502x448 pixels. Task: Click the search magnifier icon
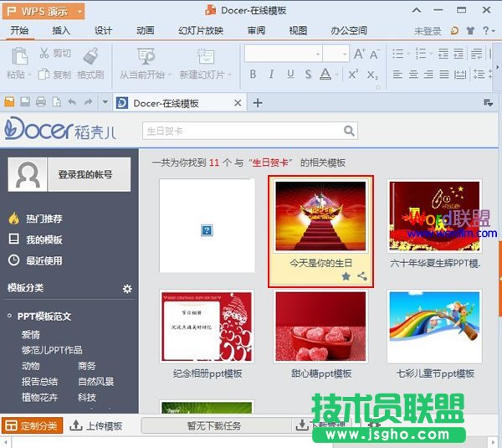tap(348, 131)
